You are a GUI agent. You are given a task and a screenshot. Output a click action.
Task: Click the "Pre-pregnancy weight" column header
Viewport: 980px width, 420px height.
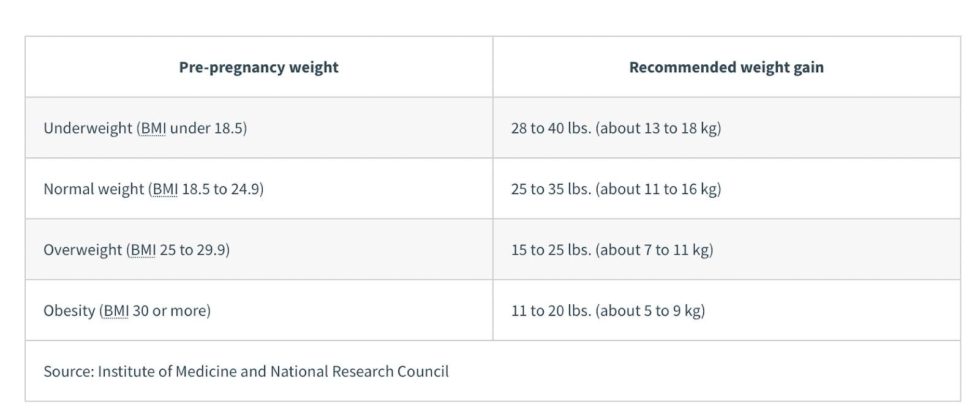[258, 67]
